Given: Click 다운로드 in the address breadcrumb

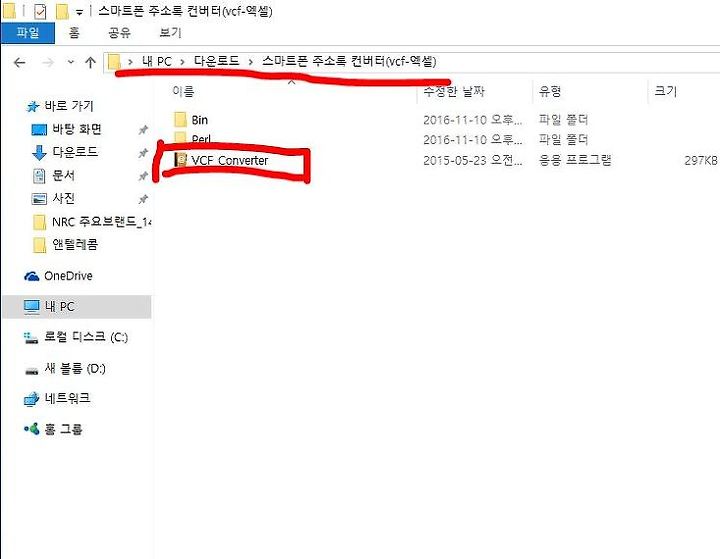Looking at the screenshot, I should (216, 61).
